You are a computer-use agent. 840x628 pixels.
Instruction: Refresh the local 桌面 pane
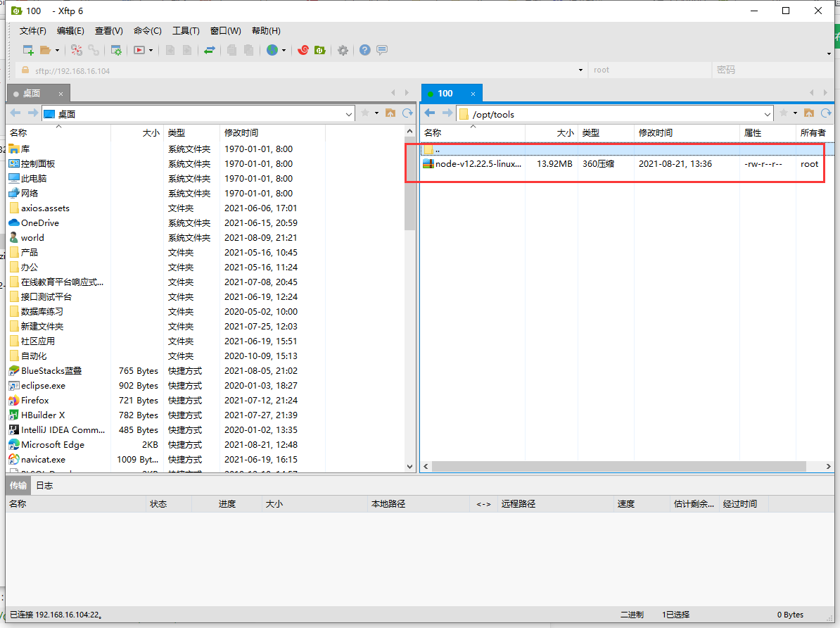pyautogui.click(x=407, y=113)
